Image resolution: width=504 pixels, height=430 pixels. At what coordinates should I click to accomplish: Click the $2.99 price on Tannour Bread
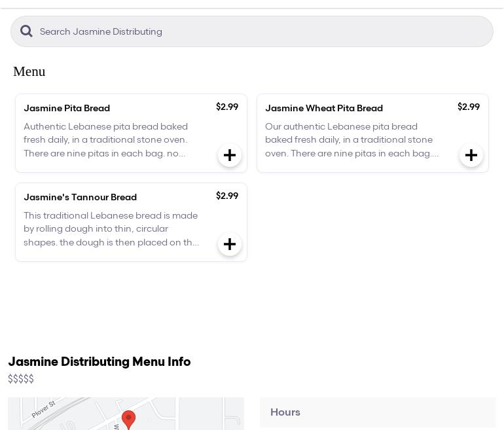227,196
